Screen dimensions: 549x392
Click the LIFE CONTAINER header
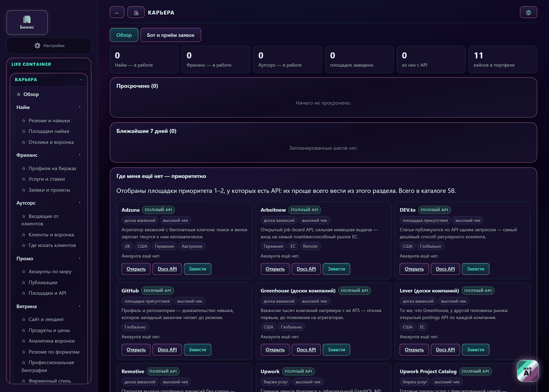coord(32,64)
